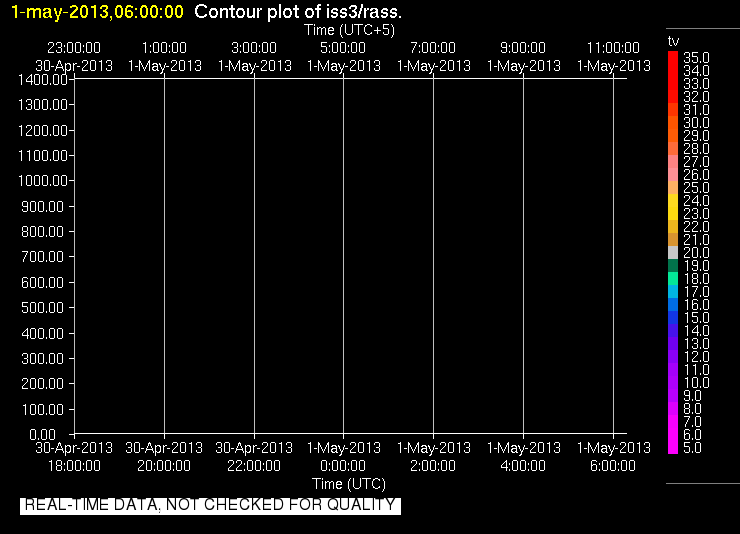Click the 6:00:00 bottom axis time label
740x534 pixels.
click(x=613, y=466)
